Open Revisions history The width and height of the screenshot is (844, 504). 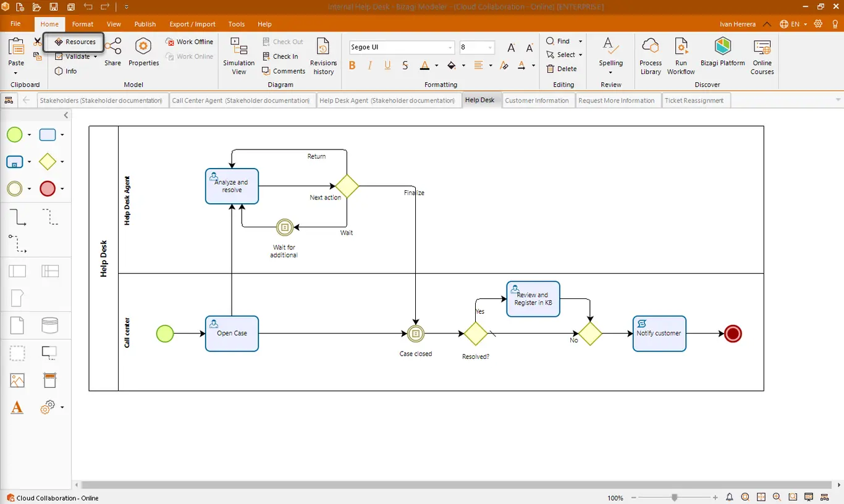tap(323, 56)
